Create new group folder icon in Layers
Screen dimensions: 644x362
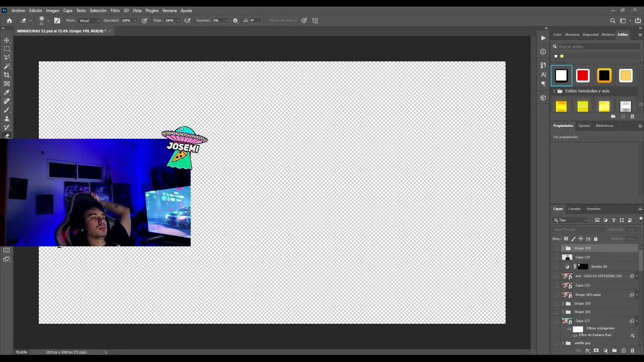pos(614,350)
